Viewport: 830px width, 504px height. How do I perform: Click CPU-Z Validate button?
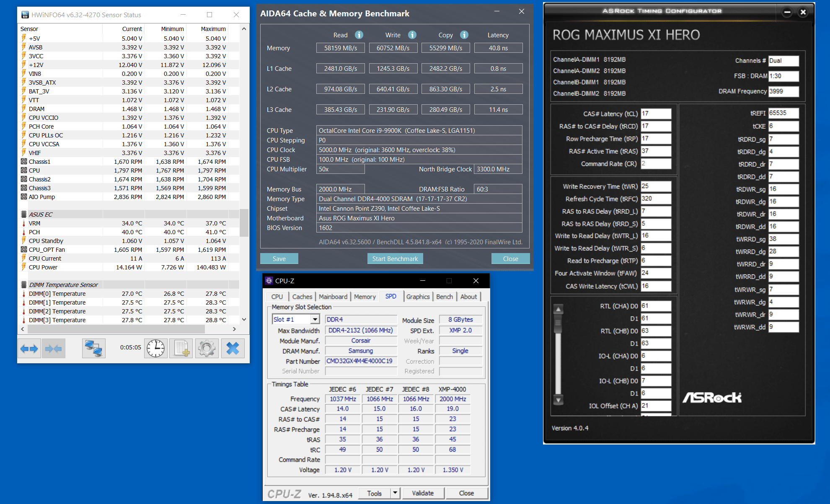(x=423, y=493)
